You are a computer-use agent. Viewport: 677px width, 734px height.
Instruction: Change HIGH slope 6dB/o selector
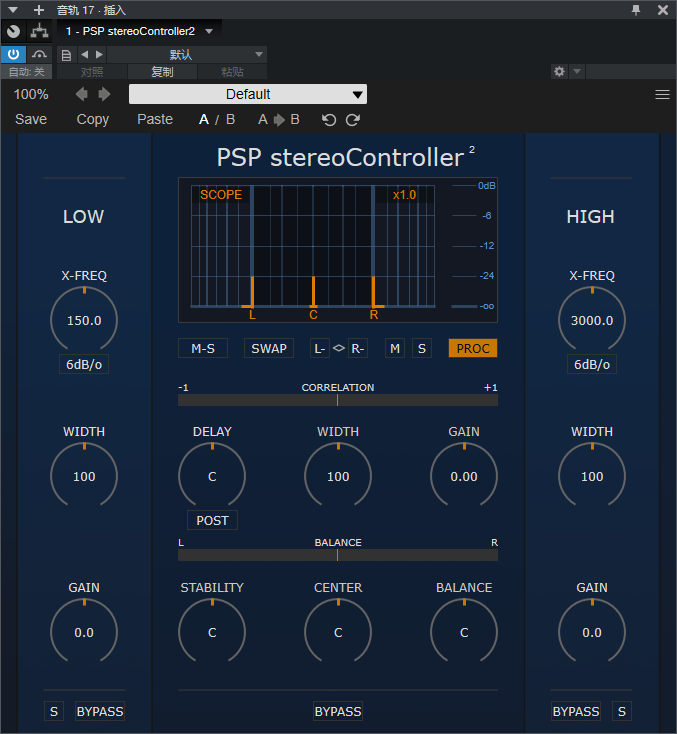pos(592,365)
